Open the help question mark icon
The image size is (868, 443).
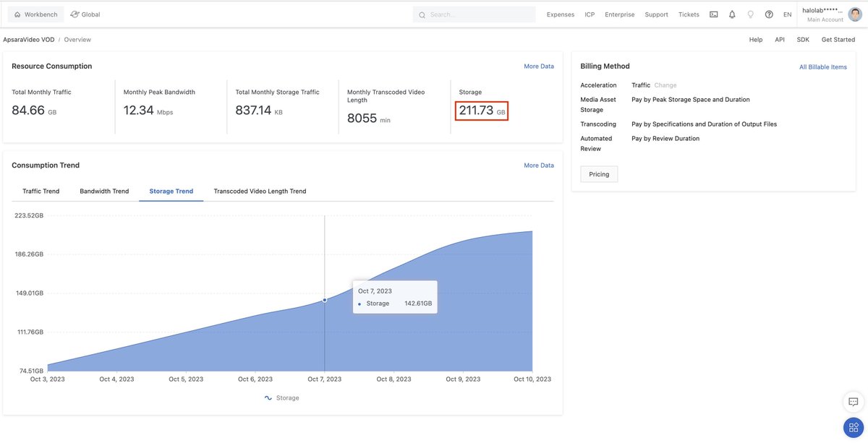click(x=769, y=14)
